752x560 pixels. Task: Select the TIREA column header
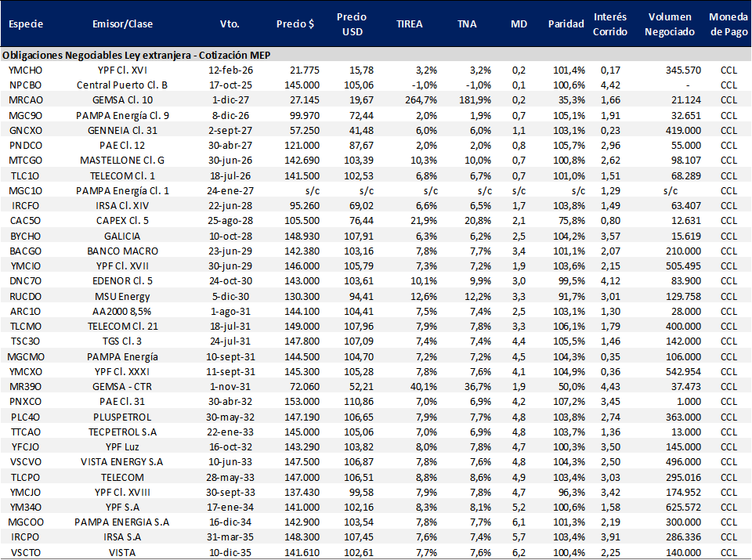pyautogui.click(x=409, y=24)
